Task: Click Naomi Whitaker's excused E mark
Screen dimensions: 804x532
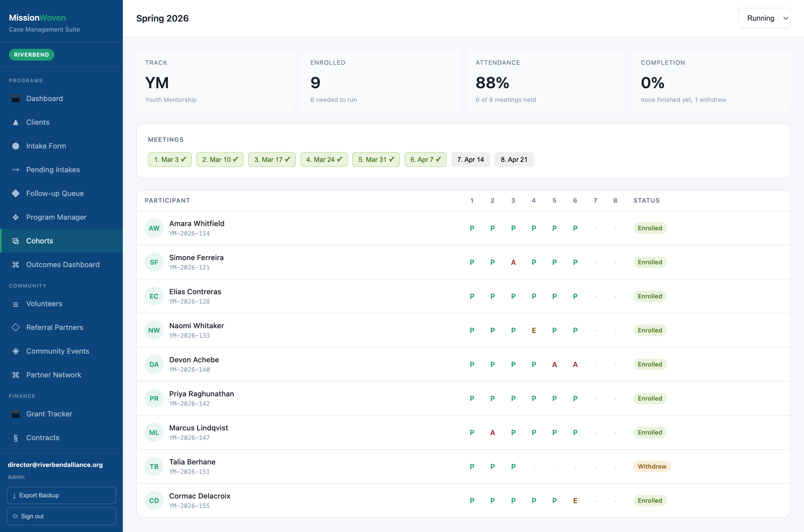Action: (534, 330)
